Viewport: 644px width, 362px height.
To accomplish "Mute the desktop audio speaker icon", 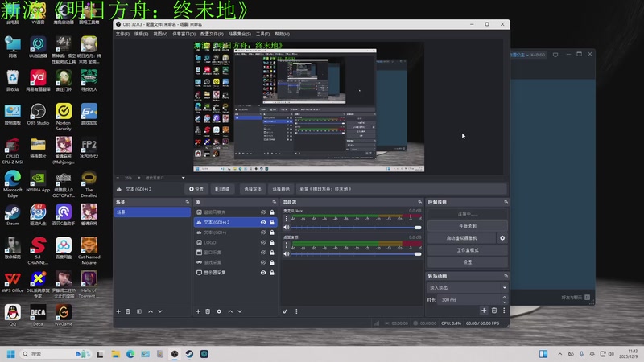I will tap(287, 253).
